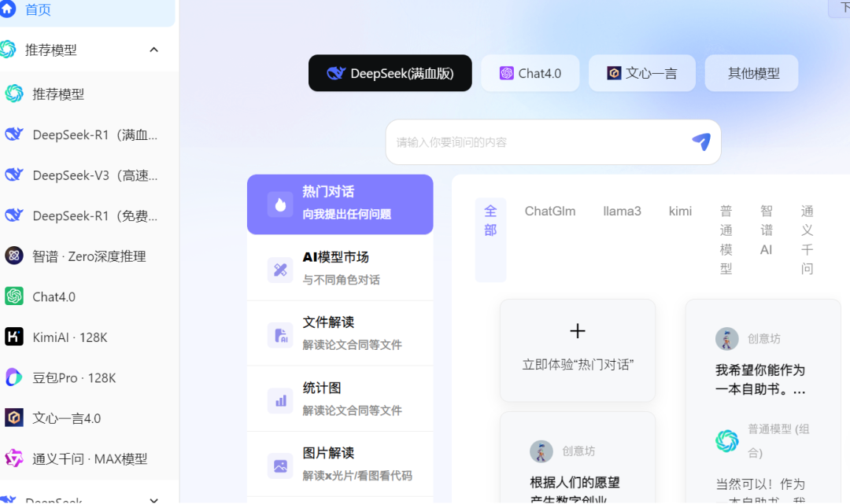Viewport: 850px width, 504px height.
Task: Click the DeepSeek-R1（满血 whale icon
Action: 14,134
